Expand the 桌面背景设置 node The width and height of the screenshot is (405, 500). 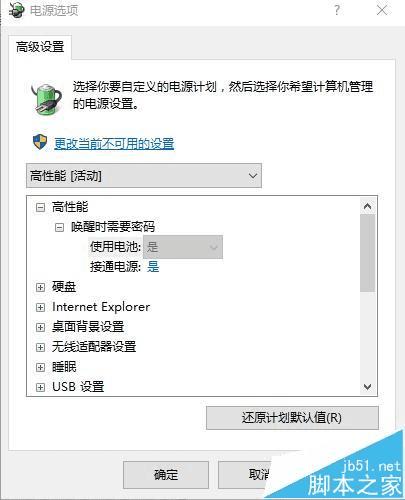click(40, 327)
